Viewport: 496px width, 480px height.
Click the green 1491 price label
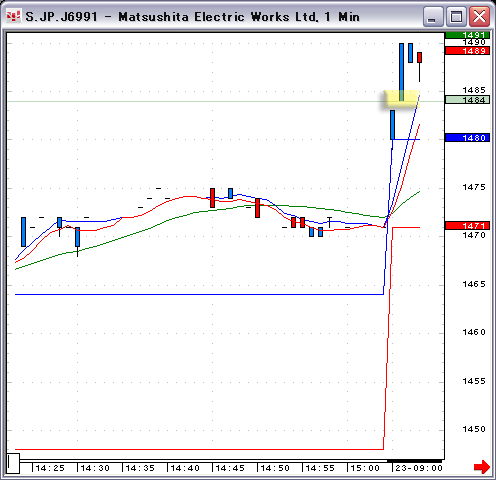(x=467, y=35)
